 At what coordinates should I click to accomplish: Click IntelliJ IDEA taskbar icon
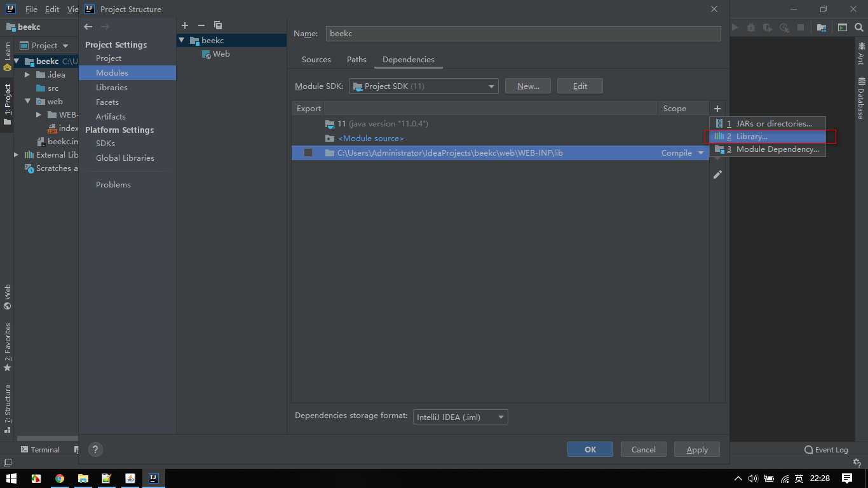(x=153, y=478)
